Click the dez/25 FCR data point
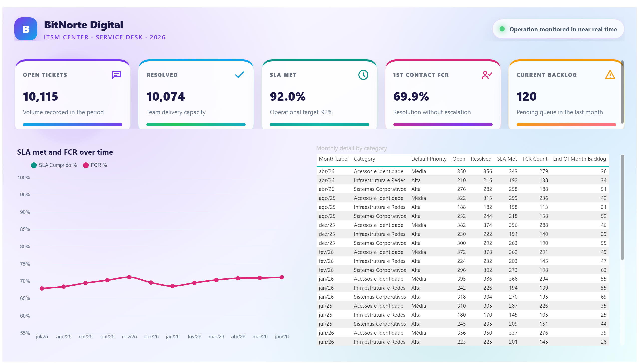639x364 pixels. [x=151, y=283]
